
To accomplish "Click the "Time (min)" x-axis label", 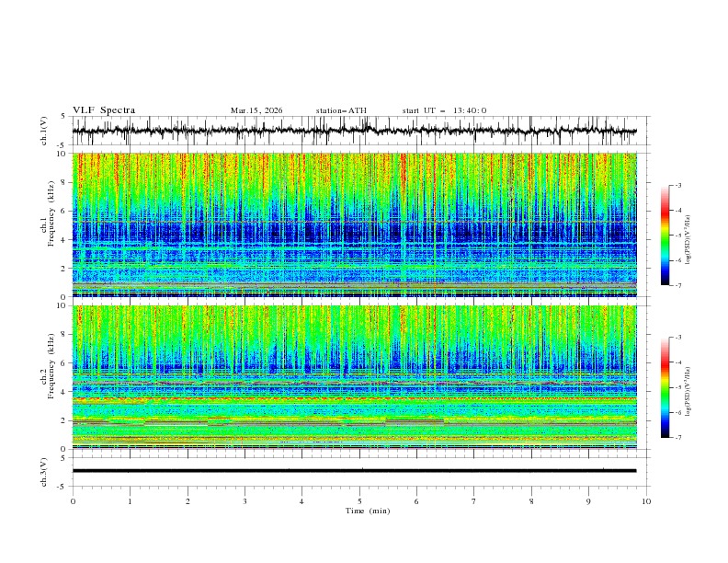I will pyautogui.click(x=368, y=511).
